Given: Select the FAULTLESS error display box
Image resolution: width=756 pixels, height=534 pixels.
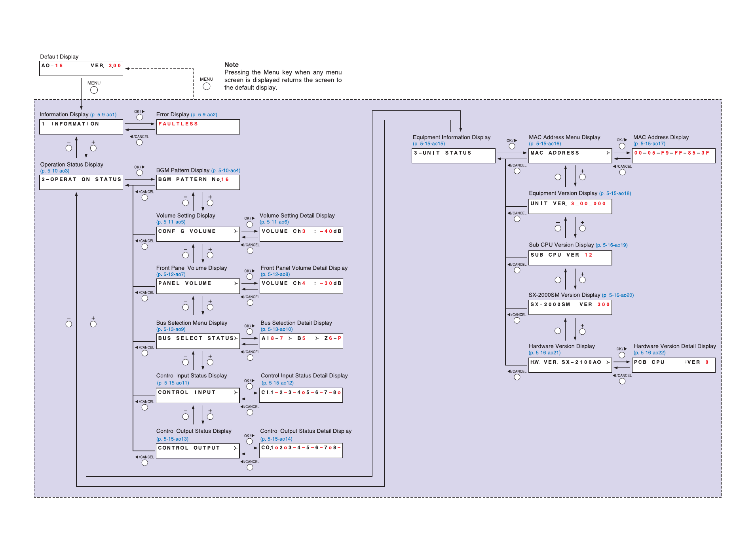Looking at the screenshot, I should pyautogui.click(x=198, y=127).
